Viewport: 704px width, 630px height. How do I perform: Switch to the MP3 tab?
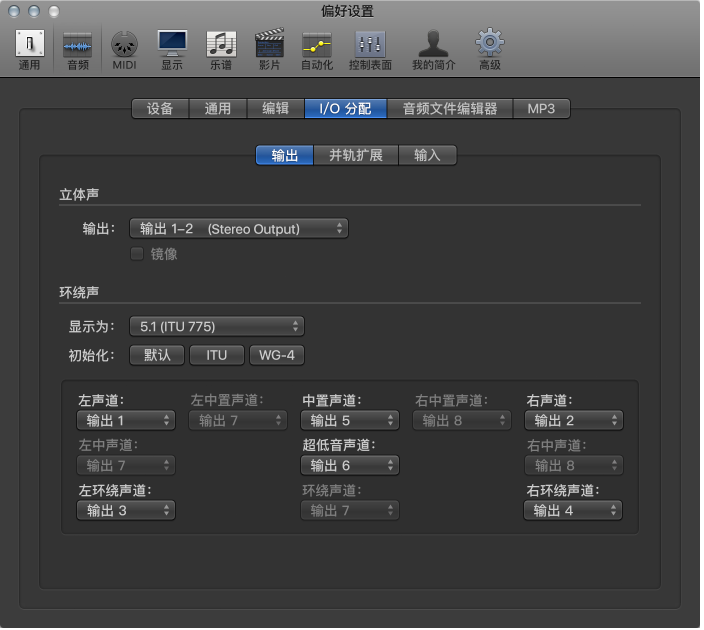click(541, 109)
